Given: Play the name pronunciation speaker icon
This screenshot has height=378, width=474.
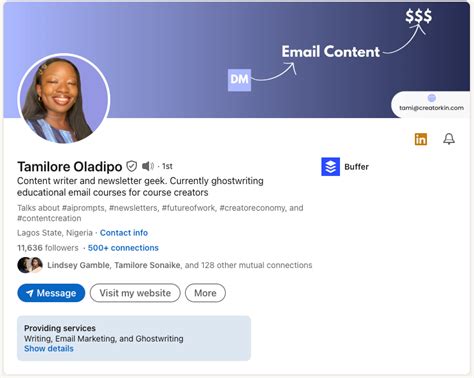Looking at the screenshot, I should coord(148,166).
